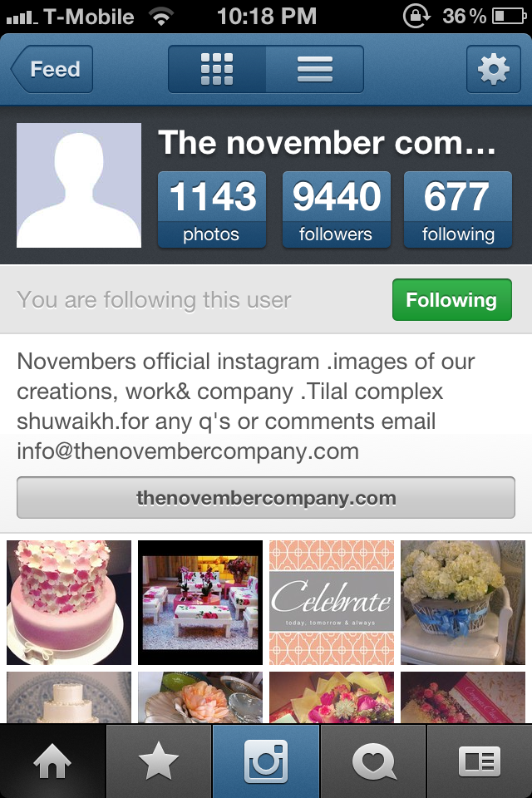Open the Popular star tab
Image resolution: width=532 pixels, height=798 pixels.
click(159, 761)
